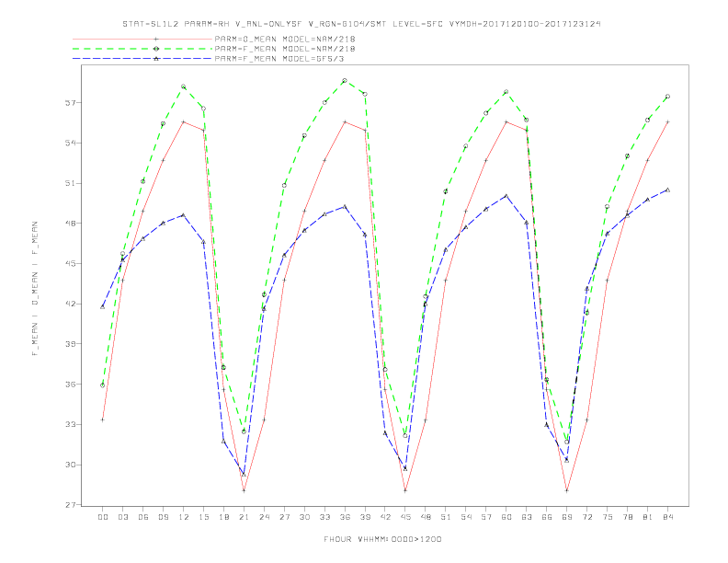
Task: Click x-axis forecast hour label 66
Action: [x=547, y=517]
